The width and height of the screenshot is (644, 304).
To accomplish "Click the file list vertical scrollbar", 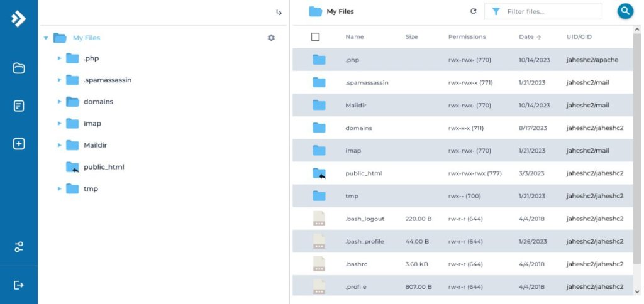I will (x=638, y=157).
